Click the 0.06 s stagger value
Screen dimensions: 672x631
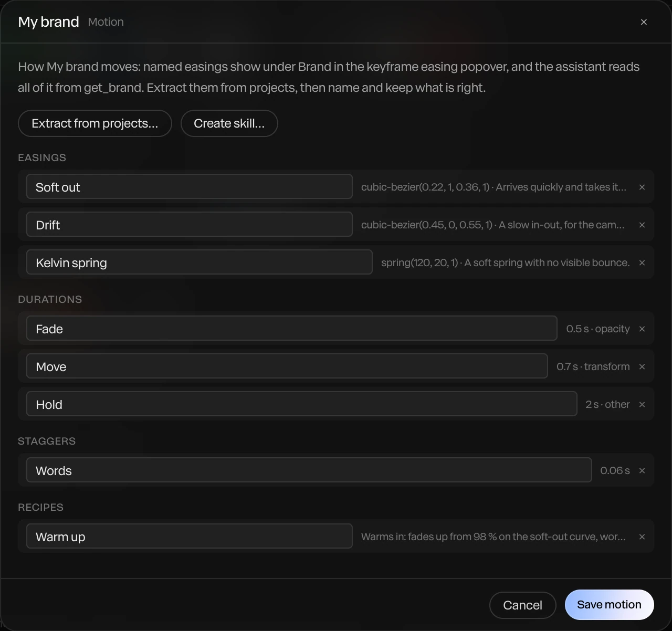[615, 470]
